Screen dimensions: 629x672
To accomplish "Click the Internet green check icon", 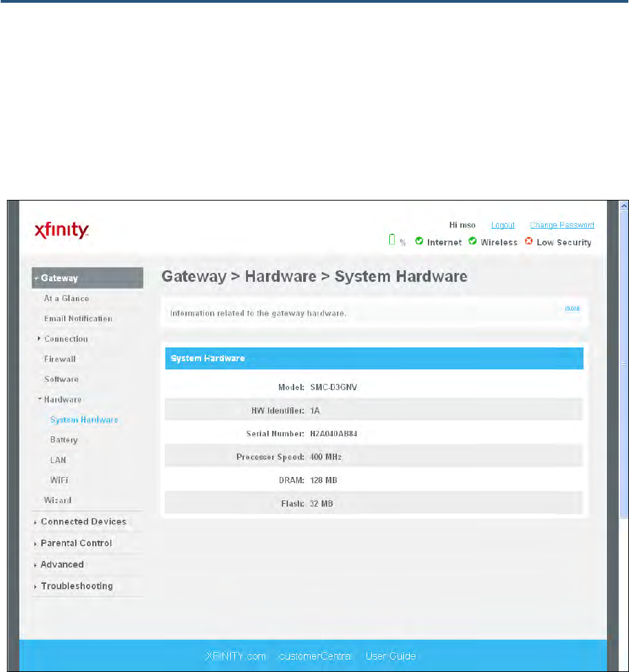I will [419, 241].
